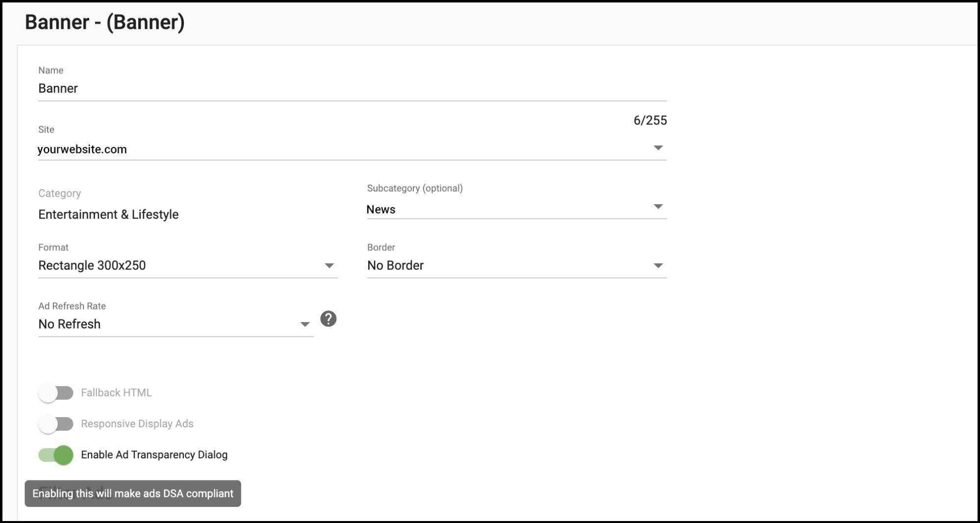Click the Format dropdown arrow
Viewport: 980px width, 523px height.
tap(329, 265)
